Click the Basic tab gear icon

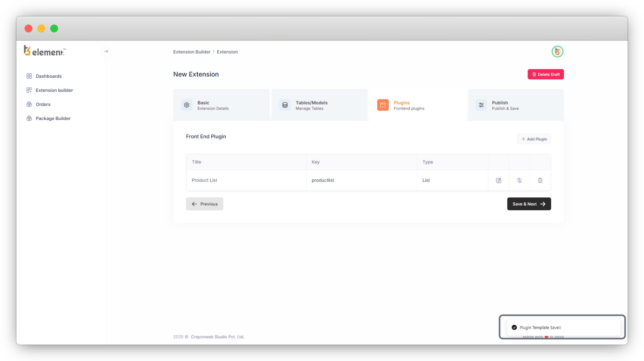[187, 105]
